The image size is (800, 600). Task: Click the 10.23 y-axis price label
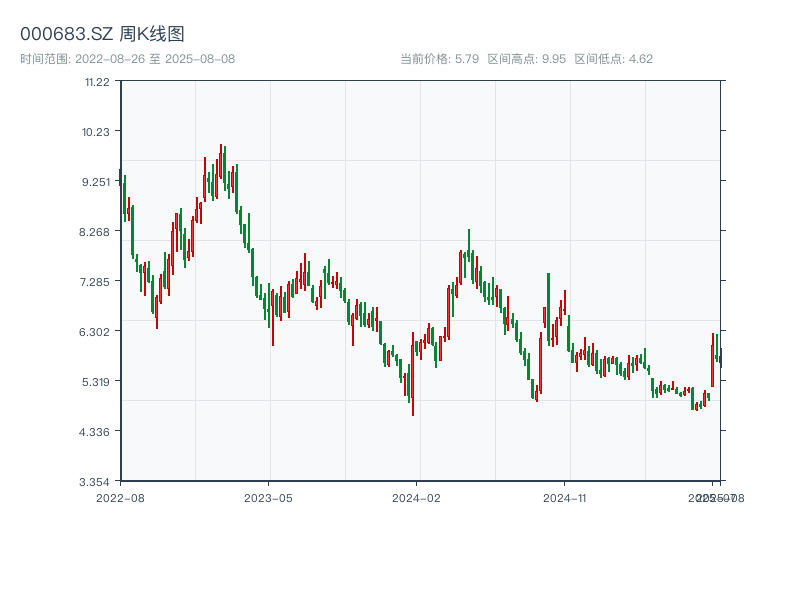[x=97, y=132]
